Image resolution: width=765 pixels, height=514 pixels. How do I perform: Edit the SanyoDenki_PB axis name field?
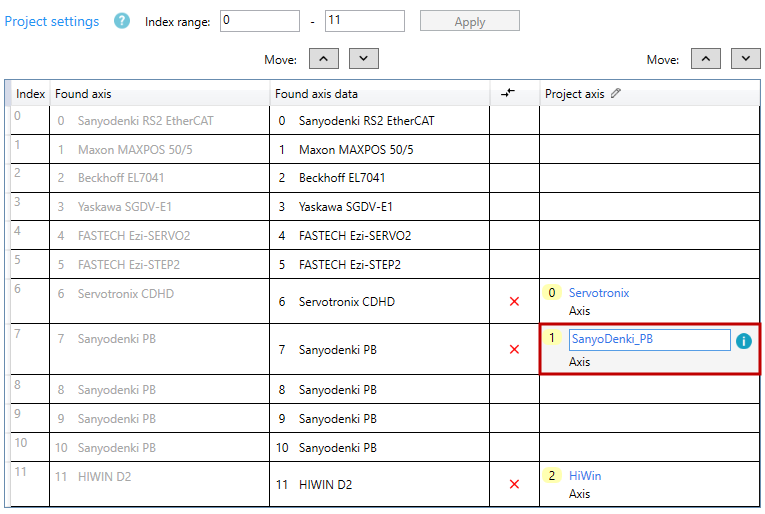(649, 340)
